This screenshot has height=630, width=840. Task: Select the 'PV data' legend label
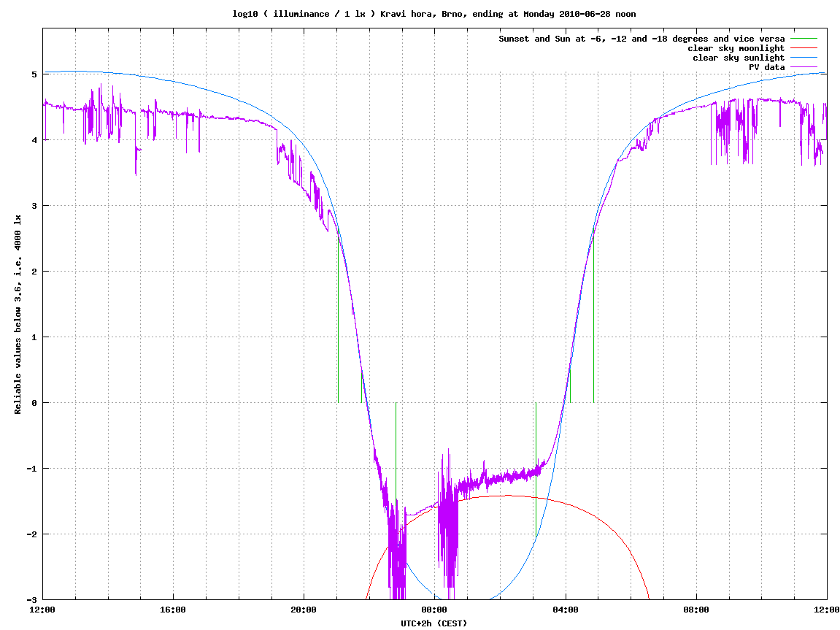(766, 67)
